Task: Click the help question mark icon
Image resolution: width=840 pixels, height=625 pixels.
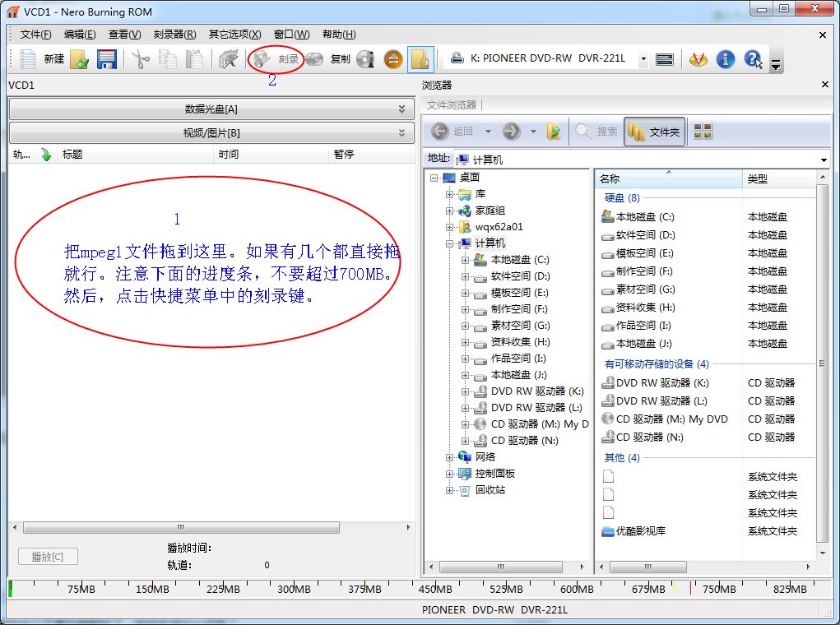Action: pyautogui.click(x=753, y=59)
